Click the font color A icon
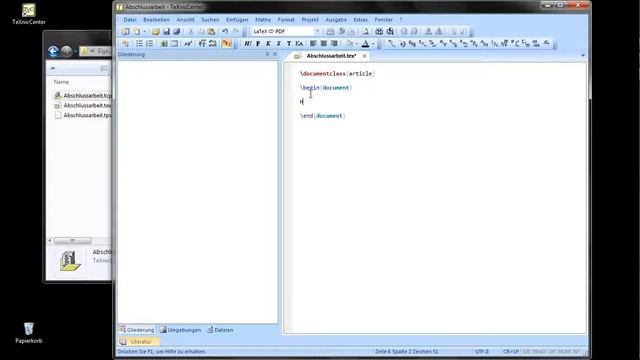The height and width of the screenshot is (360, 640). click(x=365, y=43)
